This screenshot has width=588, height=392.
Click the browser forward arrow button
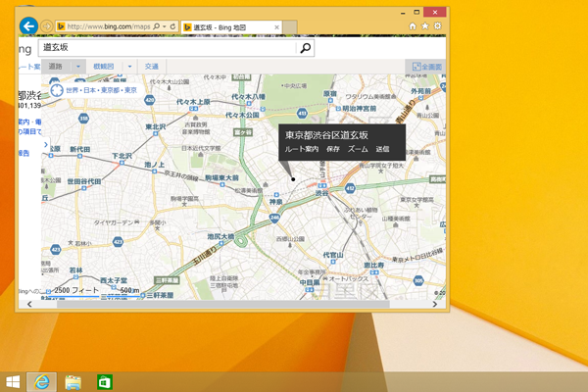click(46, 26)
